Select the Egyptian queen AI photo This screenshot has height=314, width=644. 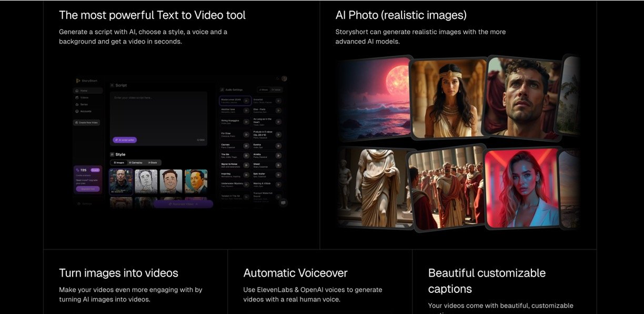click(447, 97)
